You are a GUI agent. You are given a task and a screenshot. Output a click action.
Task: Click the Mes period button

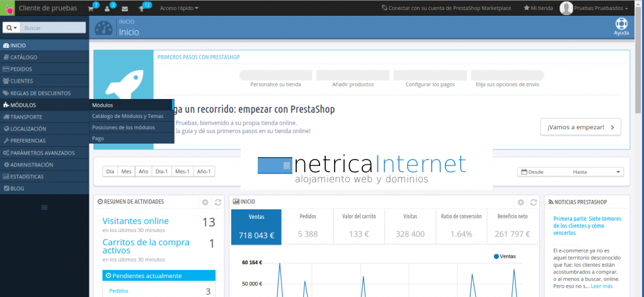tap(126, 172)
